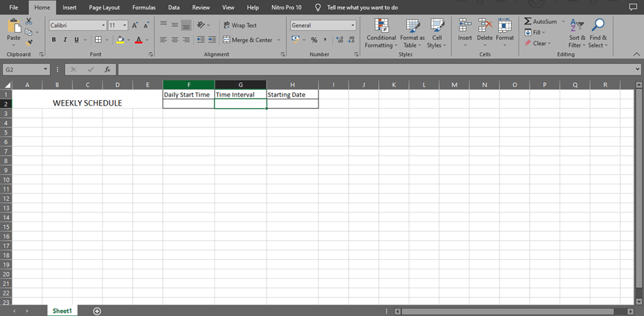
Task: Select the Format Painter brush
Action: (x=29, y=42)
